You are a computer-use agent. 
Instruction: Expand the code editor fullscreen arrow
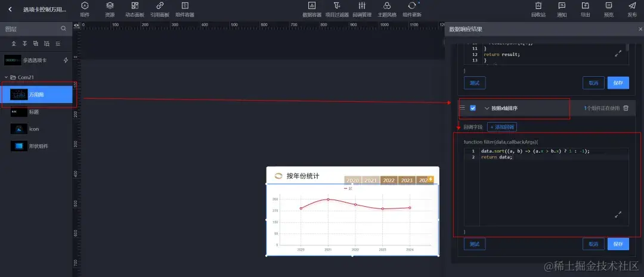(618, 214)
